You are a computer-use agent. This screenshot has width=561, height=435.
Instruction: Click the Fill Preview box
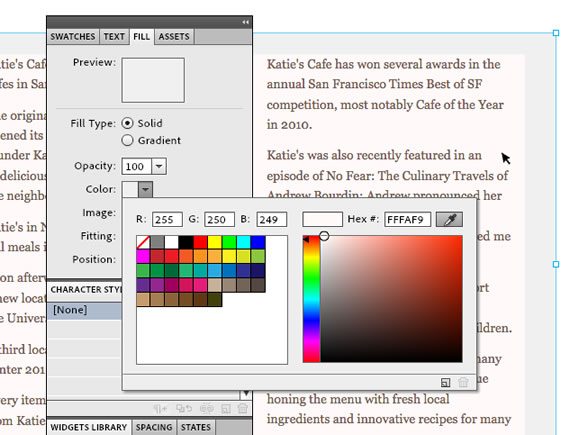[x=153, y=80]
